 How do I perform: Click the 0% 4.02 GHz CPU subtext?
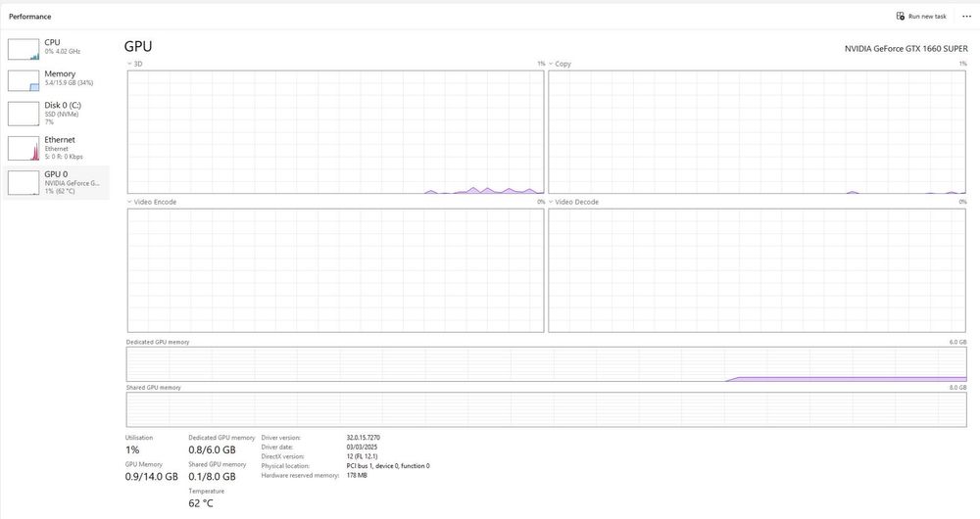pyautogui.click(x=63, y=51)
